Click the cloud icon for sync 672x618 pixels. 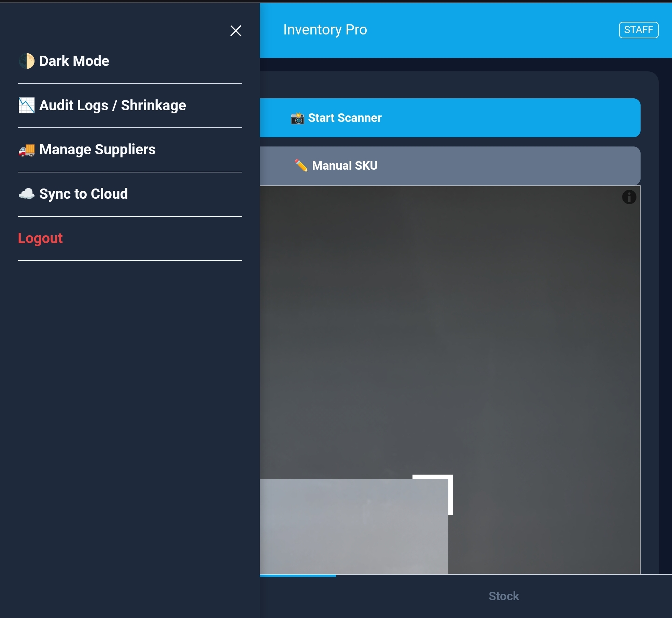pos(27,194)
